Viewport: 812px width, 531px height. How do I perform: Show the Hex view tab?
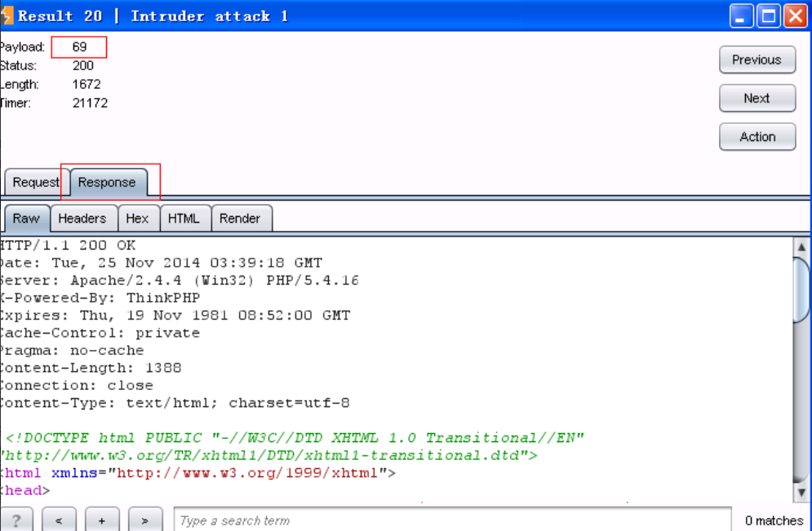tap(137, 219)
